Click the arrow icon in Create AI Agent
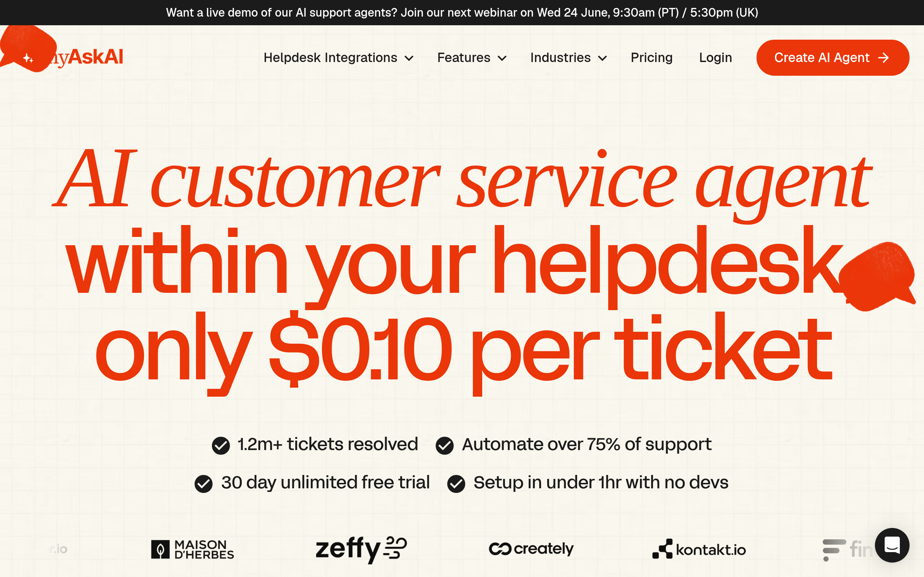The image size is (924, 577). click(884, 58)
